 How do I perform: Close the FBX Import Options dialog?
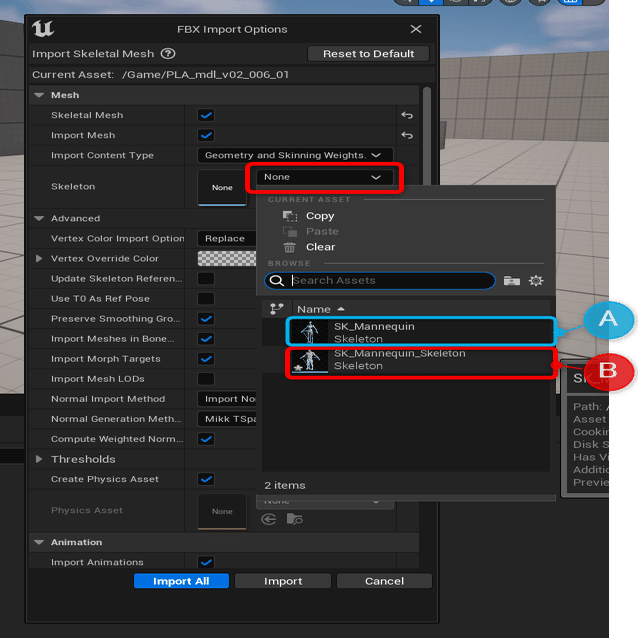pyautogui.click(x=416, y=29)
